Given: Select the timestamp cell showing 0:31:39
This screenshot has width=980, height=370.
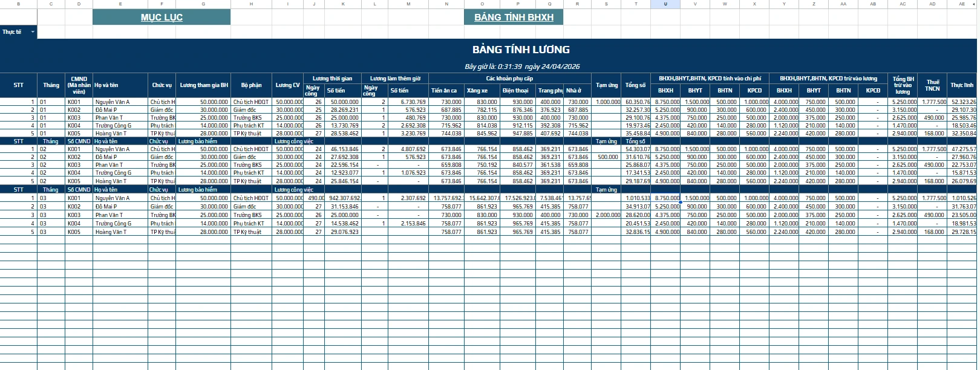Looking at the screenshot, I should (521, 67).
